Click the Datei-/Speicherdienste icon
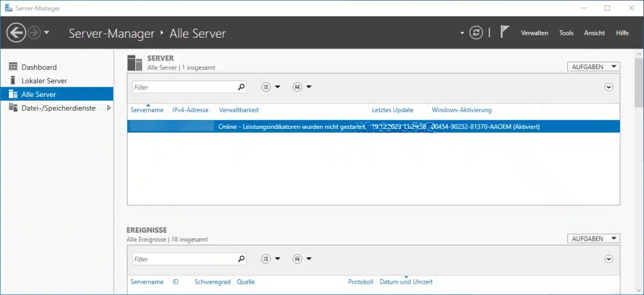The image size is (644, 295). pyautogui.click(x=13, y=108)
